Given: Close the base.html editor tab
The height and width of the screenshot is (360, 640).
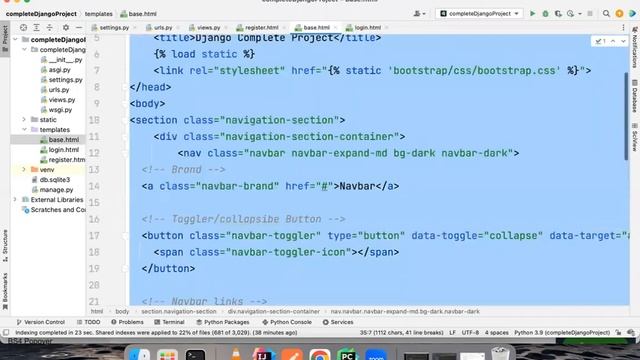Looking at the screenshot, I should coord(336,27).
